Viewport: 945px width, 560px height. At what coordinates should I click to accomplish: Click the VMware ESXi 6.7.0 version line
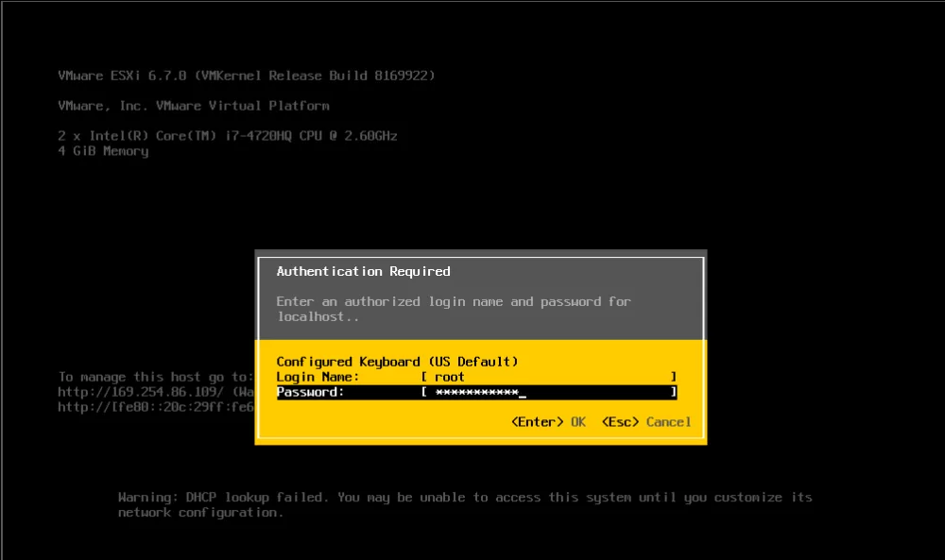247,76
